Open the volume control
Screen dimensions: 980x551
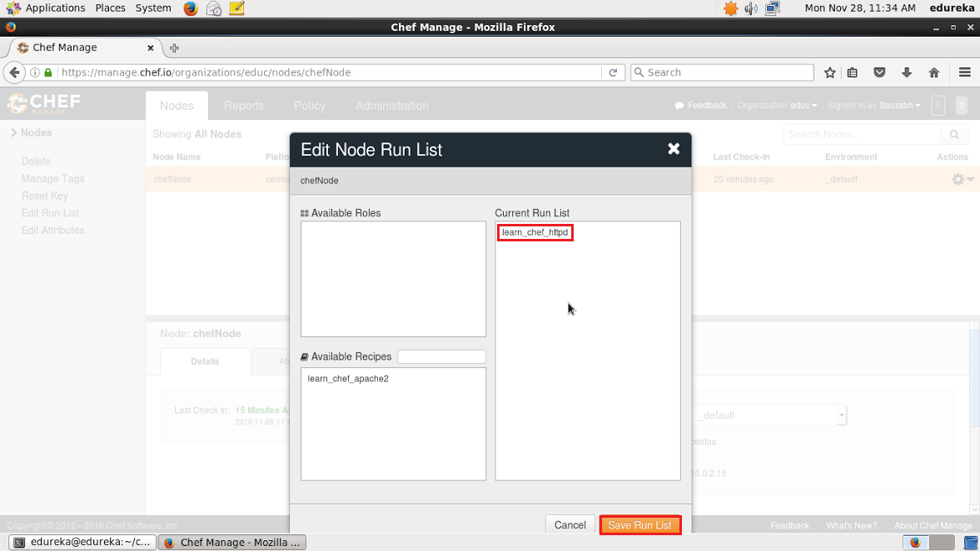[x=751, y=8]
